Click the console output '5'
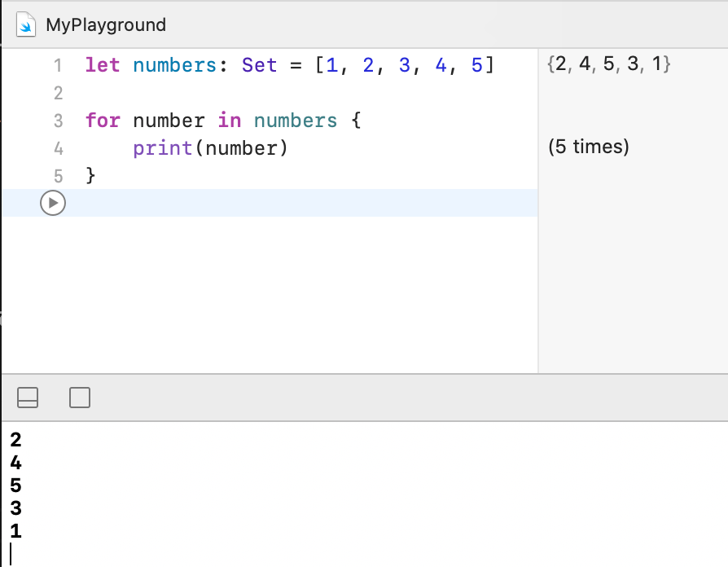Viewport: 728px width, 567px height. click(15, 486)
